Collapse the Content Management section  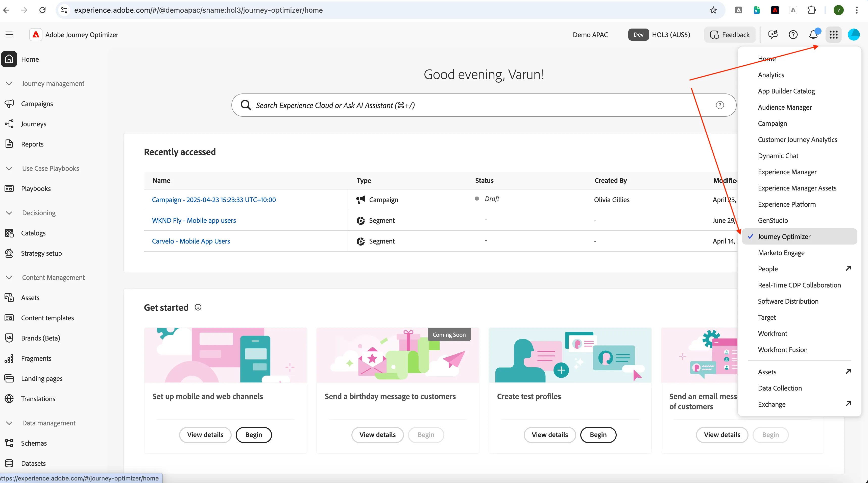[9, 278]
